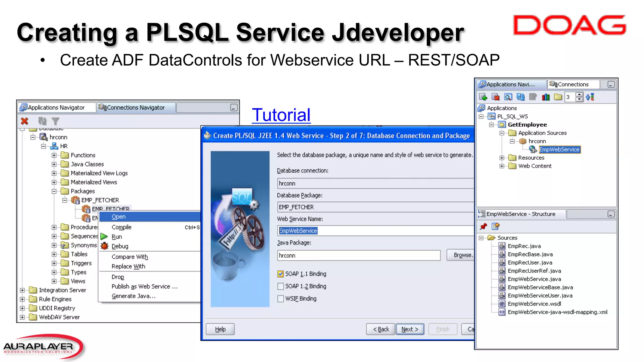Screen dimensions: 644x362
Task: Click the Debug bug icon in context menu
Action: pos(104,246)
